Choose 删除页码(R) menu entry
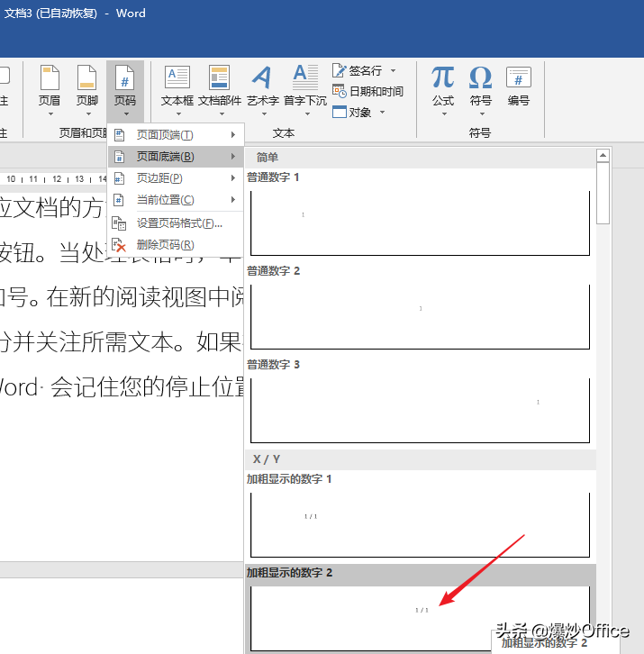644x654 pixels. [x=176, y=245]
